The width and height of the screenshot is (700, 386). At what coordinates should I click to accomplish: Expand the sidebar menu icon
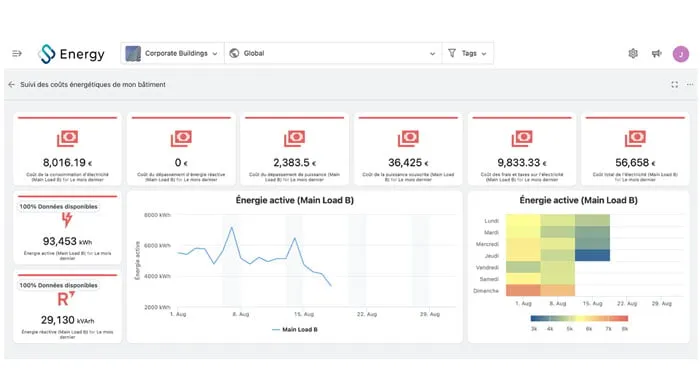click(x=17, y=54)
